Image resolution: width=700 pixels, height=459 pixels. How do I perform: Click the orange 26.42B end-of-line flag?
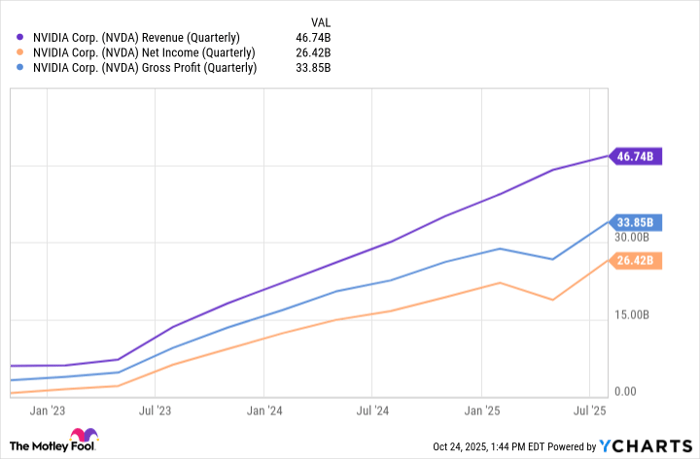(635, 260)
